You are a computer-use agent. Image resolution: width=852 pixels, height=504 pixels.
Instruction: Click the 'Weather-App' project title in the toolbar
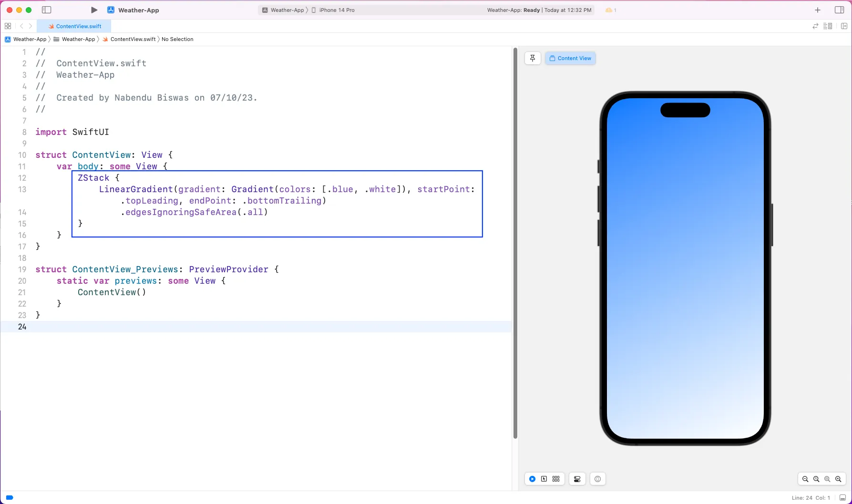(139, 10)
